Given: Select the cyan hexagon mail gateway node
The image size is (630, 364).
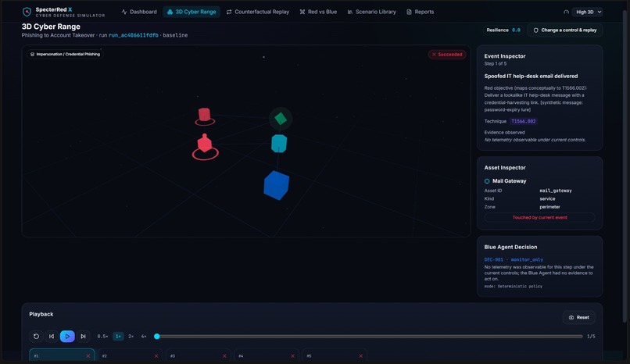Looking at the screenshot, I should 279,144.
